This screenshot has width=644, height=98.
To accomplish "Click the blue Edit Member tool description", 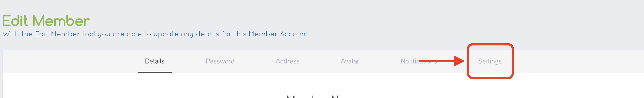I will (x=155, y=34).
